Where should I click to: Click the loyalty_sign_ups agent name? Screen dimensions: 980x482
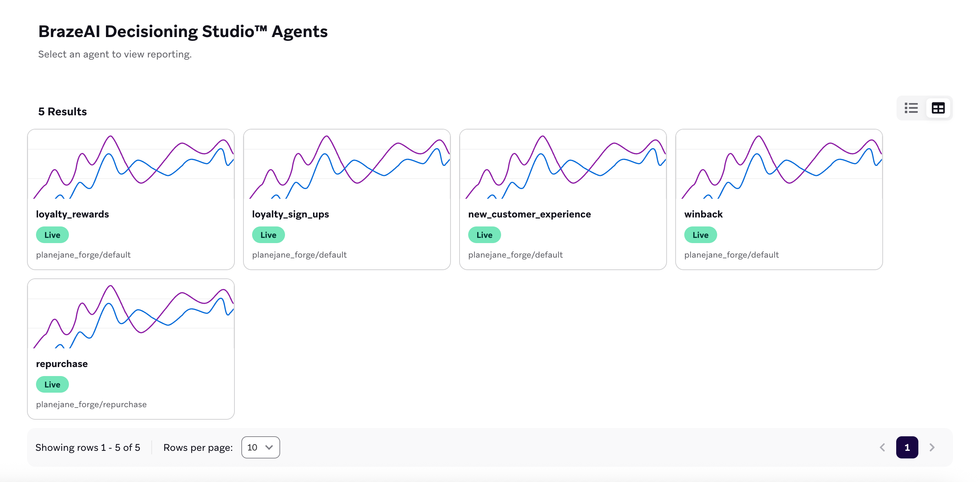(x=291, y=214)
